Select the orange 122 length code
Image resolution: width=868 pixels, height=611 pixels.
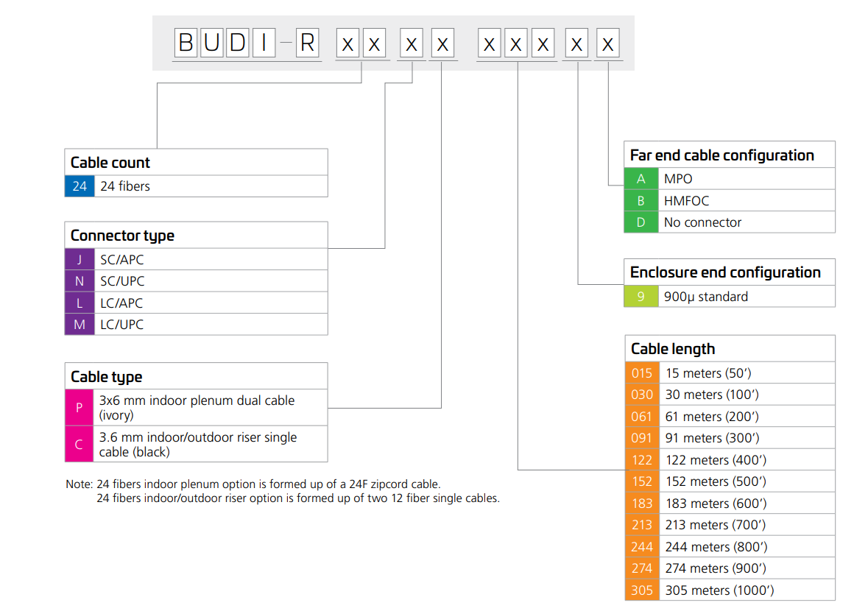point(642,460)
